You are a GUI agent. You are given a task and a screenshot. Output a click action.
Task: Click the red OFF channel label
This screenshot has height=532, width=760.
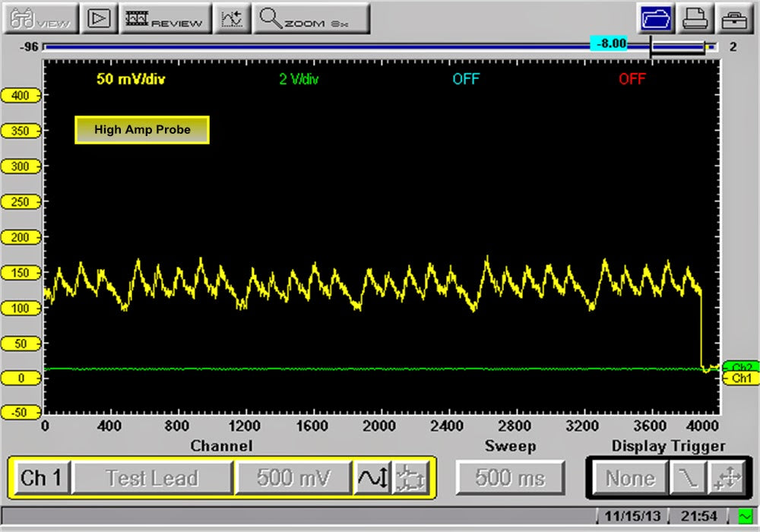[x=632, y=79]
